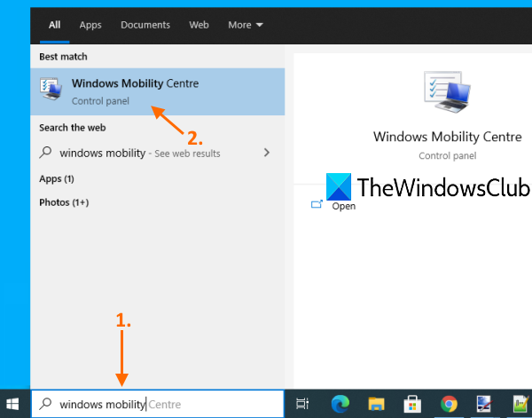Click the Search the web heading
The image size is (532, 418).
coord(73,128)
